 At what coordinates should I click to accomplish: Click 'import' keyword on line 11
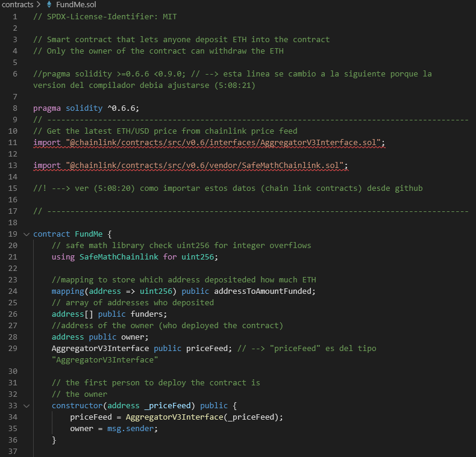[x=47, y=143]
